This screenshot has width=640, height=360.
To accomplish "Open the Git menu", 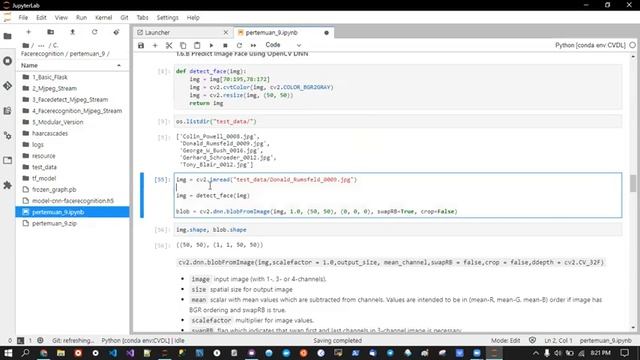I will [124, 18].
